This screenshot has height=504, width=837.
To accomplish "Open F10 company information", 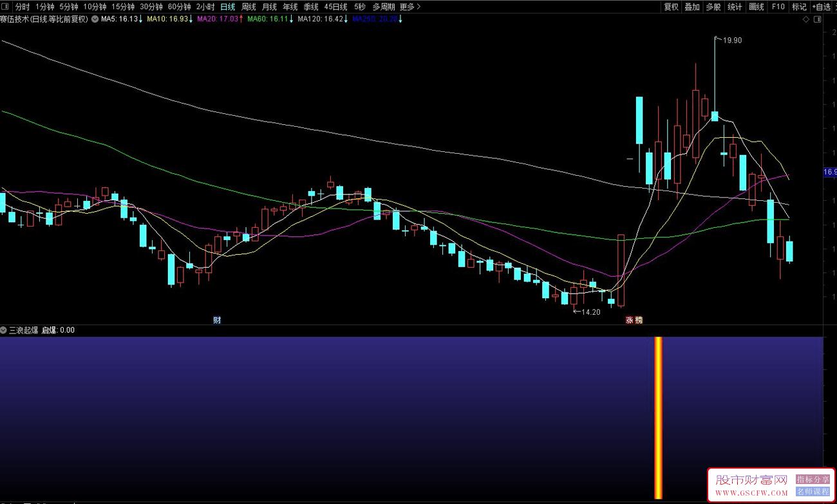I will [x=778, y=6].
